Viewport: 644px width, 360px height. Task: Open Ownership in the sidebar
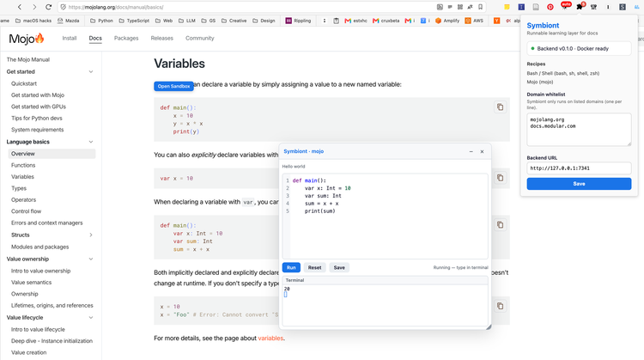coord(24,294)
